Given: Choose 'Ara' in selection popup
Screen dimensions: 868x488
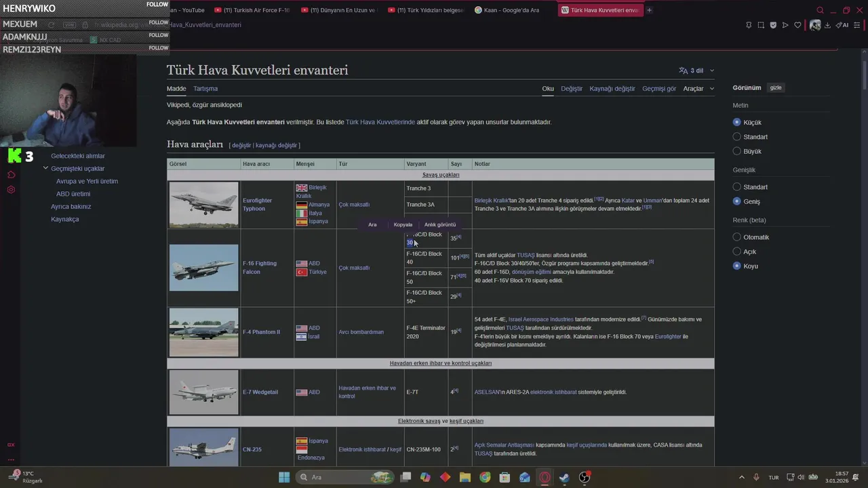Looking at the screenshot, I should coord(372,224).
